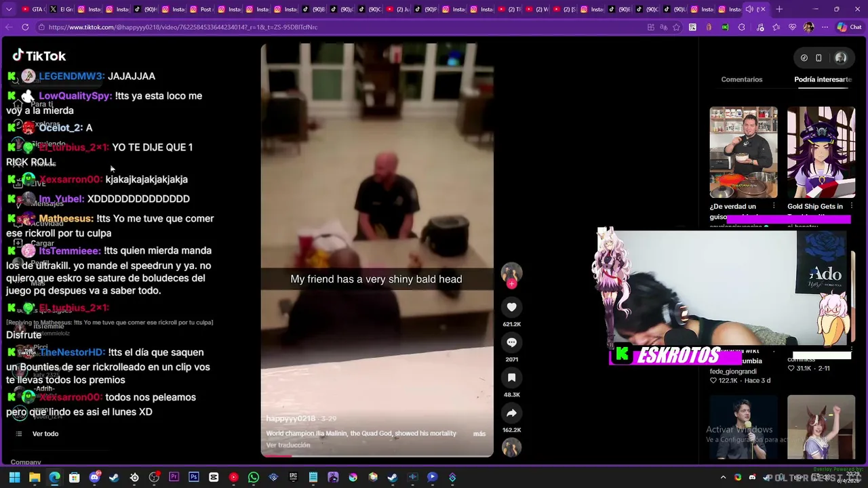Open the media control music note icon

tap(759, 27)
